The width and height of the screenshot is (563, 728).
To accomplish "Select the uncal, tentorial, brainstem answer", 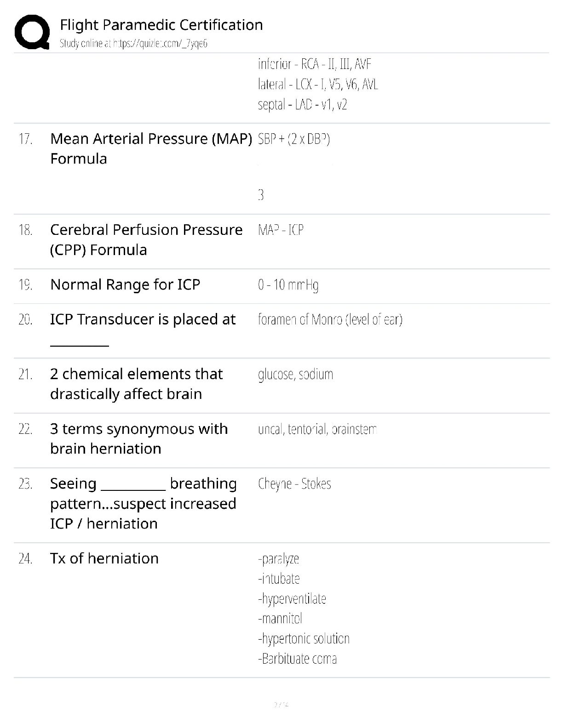I will 317,429.
